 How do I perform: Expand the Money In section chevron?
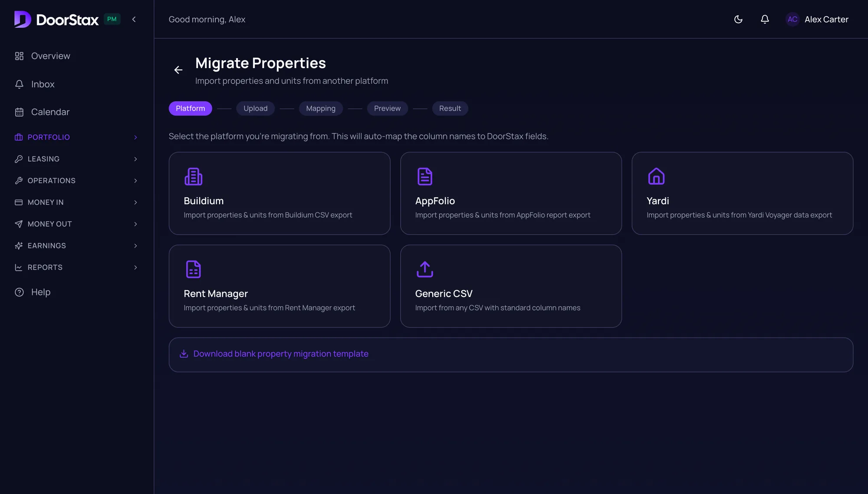[x=135, y=202]
